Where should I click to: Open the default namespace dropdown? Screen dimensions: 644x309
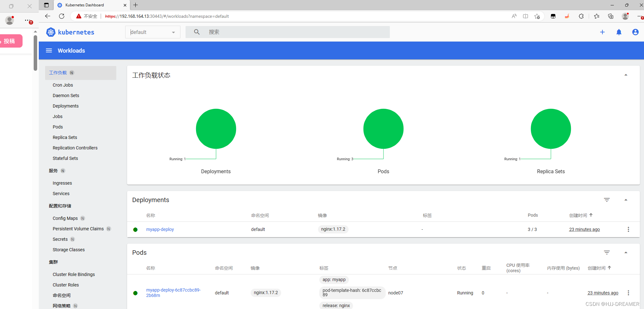153,32
